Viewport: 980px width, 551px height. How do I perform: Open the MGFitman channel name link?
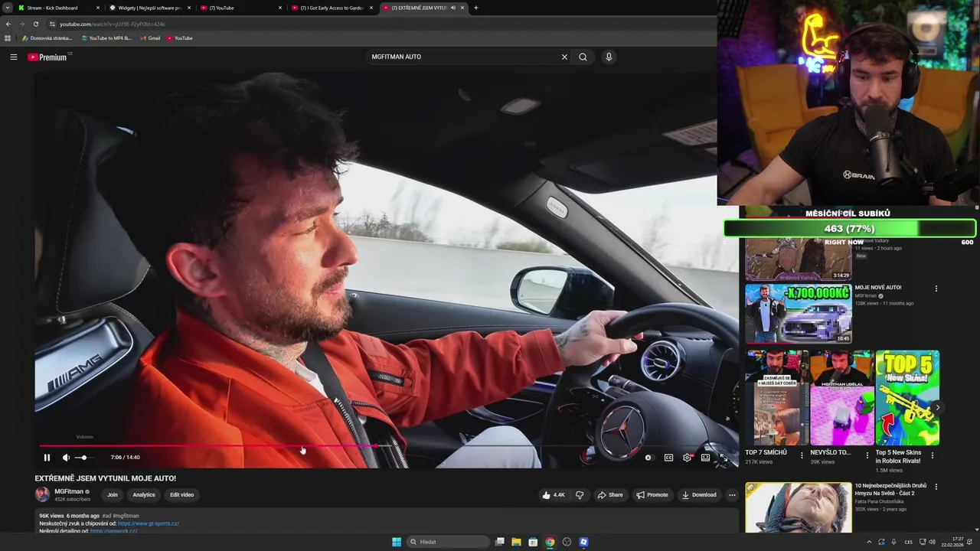[x=69, y=491]
